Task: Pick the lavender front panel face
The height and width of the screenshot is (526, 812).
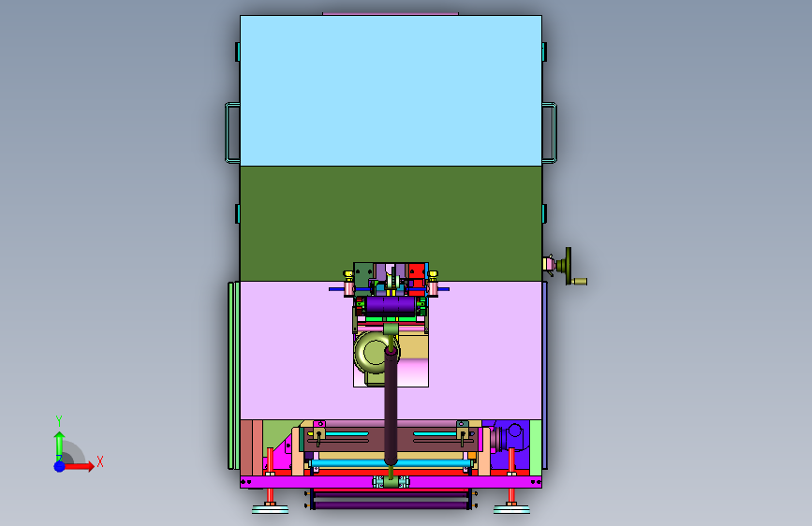Action: (x=298, y=349)
